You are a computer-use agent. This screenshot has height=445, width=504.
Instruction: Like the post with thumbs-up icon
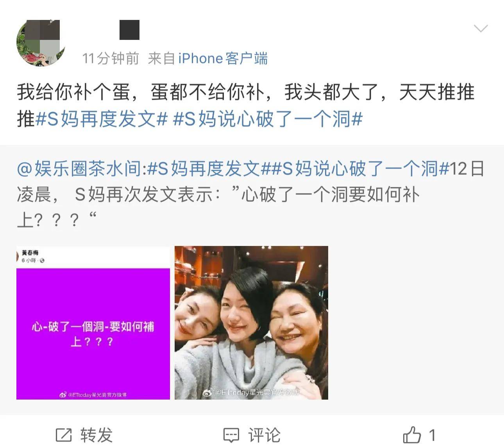[x=412, y=434]
